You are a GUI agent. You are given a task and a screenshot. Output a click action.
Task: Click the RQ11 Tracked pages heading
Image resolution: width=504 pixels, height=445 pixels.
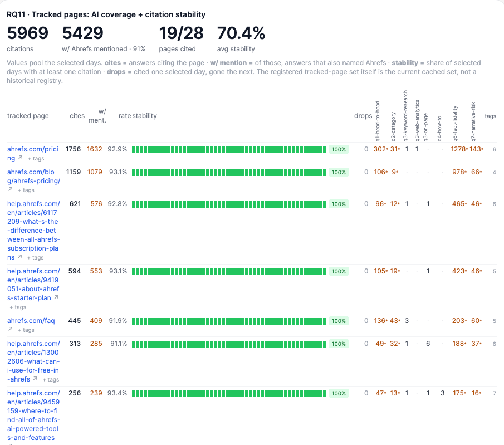[x=106, y=14]
